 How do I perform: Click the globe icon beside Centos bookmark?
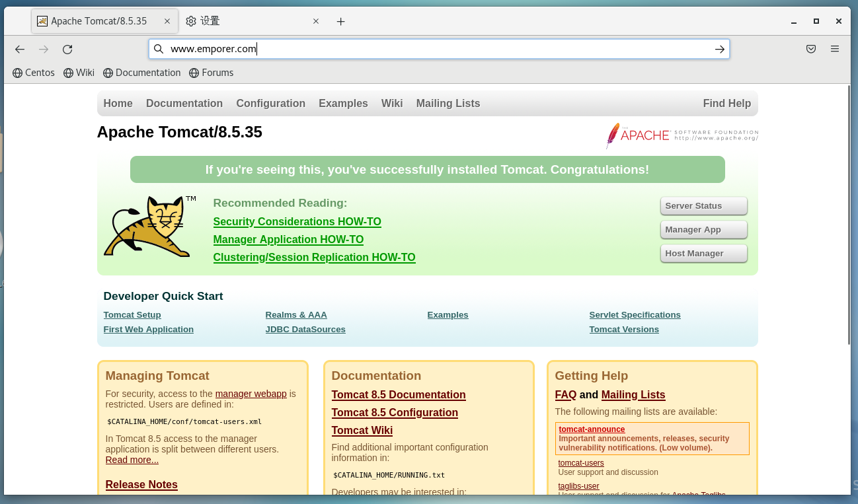click(17, 73)
